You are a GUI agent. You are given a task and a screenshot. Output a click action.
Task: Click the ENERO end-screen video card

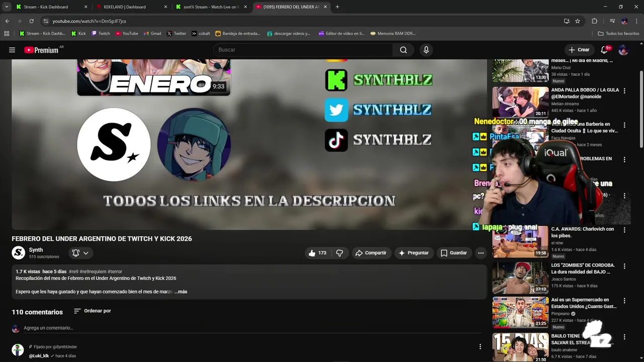pyautogui.click(x=153, y=77)
